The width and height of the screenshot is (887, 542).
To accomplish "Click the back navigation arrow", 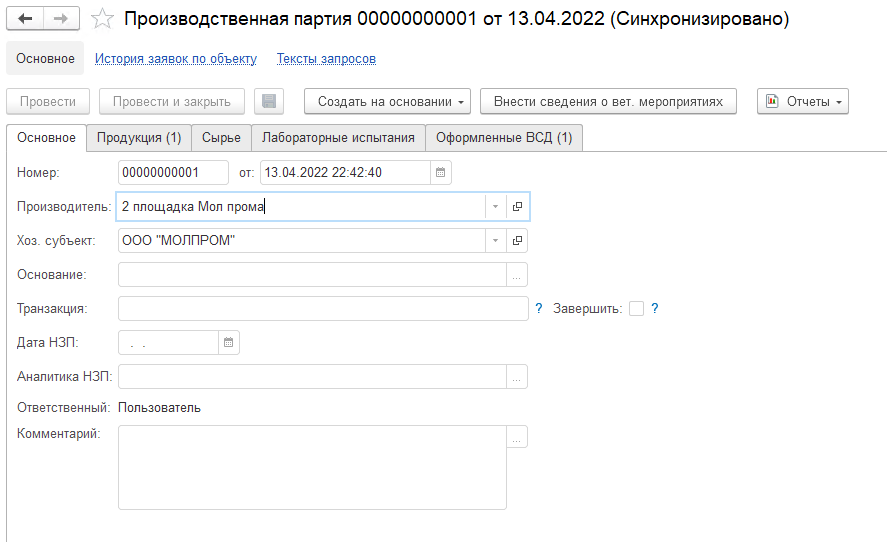I will tap(26, 19).
